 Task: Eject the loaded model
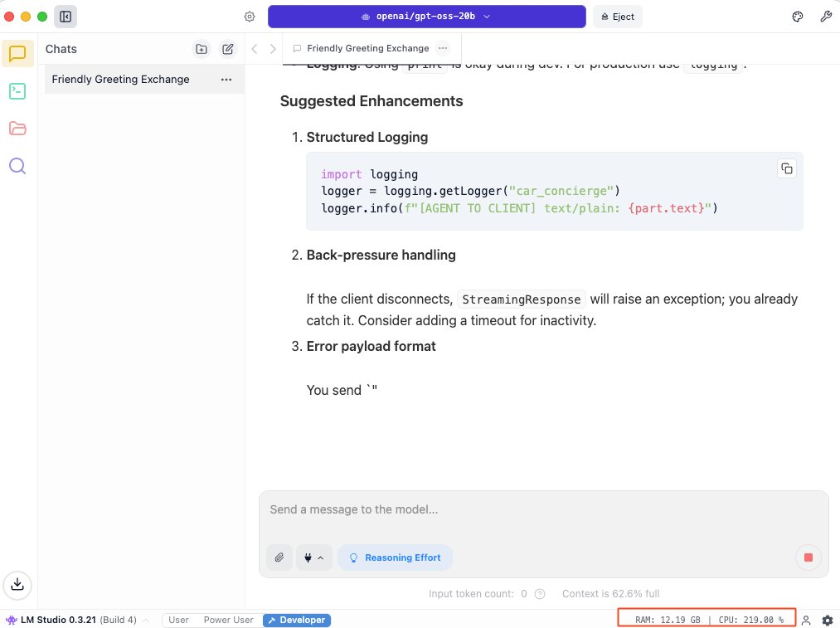tap(617, 17)
